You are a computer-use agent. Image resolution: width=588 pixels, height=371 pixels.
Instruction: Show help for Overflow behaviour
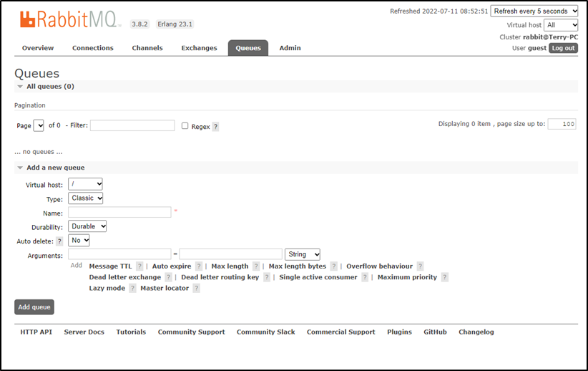[x=421, y=266]
